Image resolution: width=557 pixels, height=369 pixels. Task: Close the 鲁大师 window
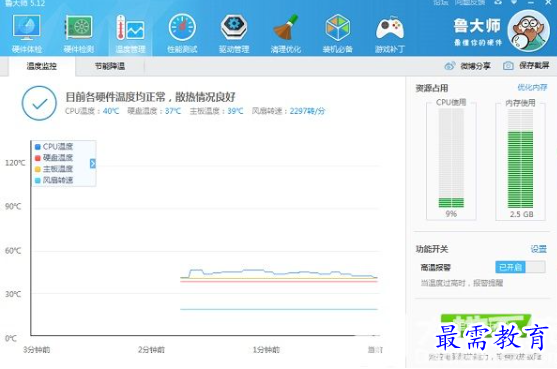tap(548, 2)
